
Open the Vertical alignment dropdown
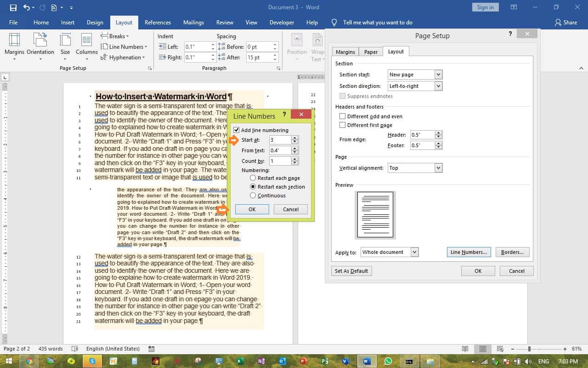[438, 167]
